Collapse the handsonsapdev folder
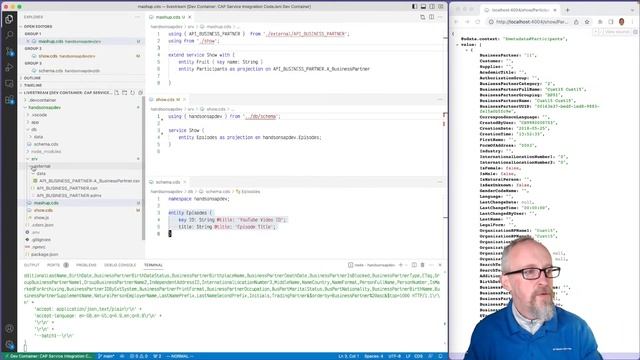This screenshot has height=360, width=640. tap(44, 107)
